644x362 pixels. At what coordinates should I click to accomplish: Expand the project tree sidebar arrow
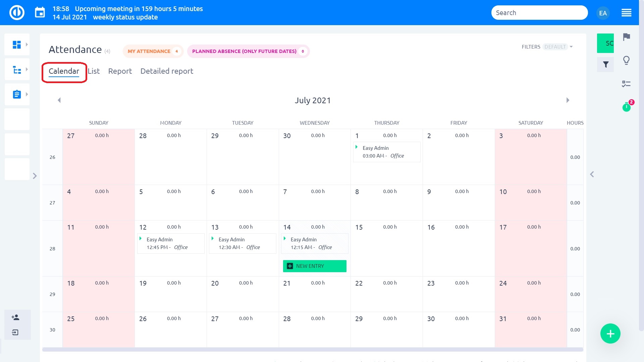(27, 69)
